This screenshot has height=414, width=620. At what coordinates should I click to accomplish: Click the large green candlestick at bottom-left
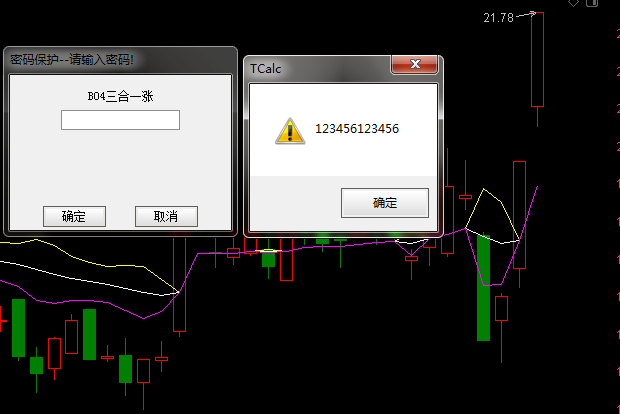pos(18,327)
